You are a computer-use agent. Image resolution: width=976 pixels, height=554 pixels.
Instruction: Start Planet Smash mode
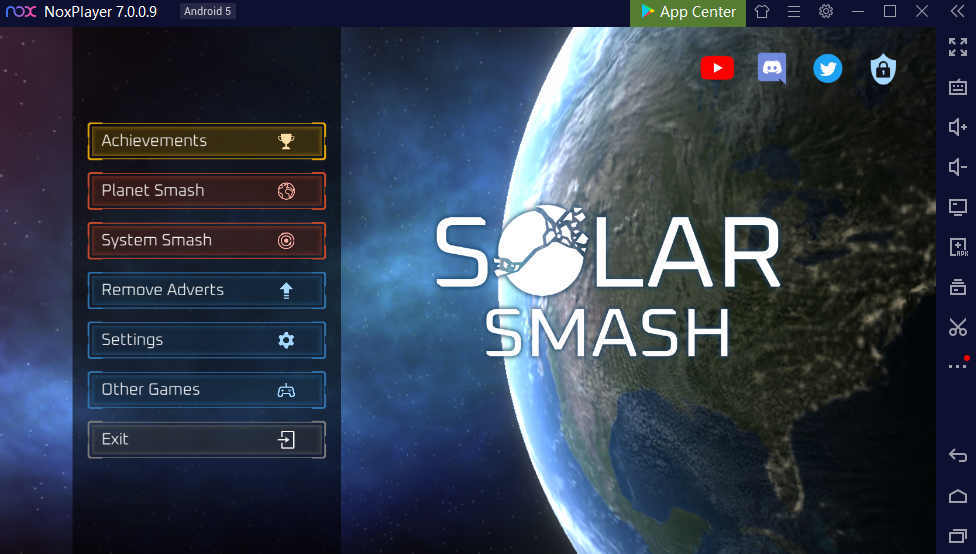[207, 191]
